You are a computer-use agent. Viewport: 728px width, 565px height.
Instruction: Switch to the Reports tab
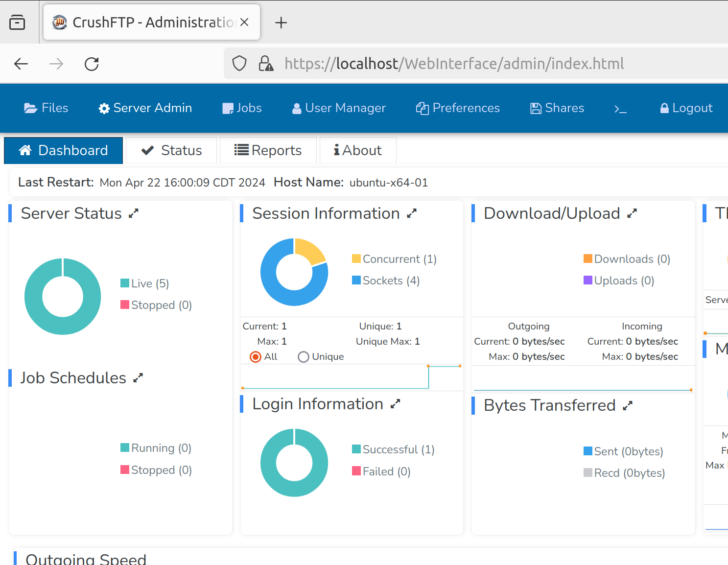point(268,150)
